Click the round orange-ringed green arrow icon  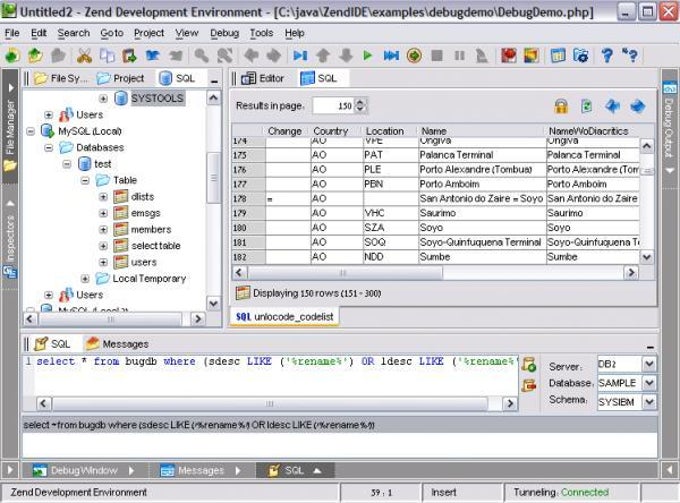click(414, 56)
